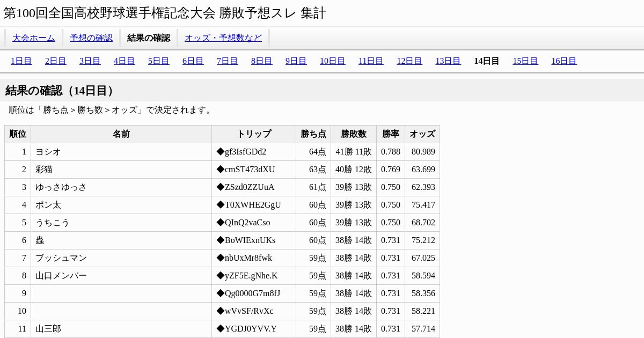Screen dimensions: 644x338
Task: Click the 順位 column header
Action: tap(18, 134)
